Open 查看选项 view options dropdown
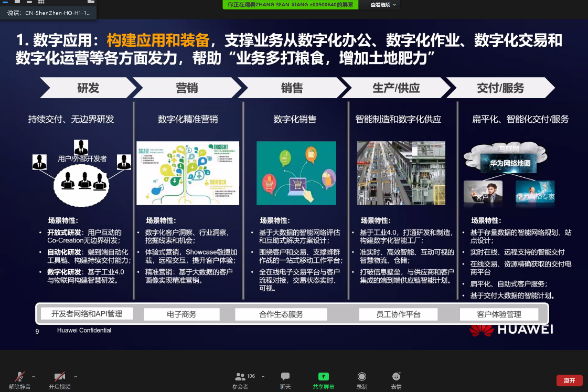This screenshot has width=588, height=392. [383, 5]
